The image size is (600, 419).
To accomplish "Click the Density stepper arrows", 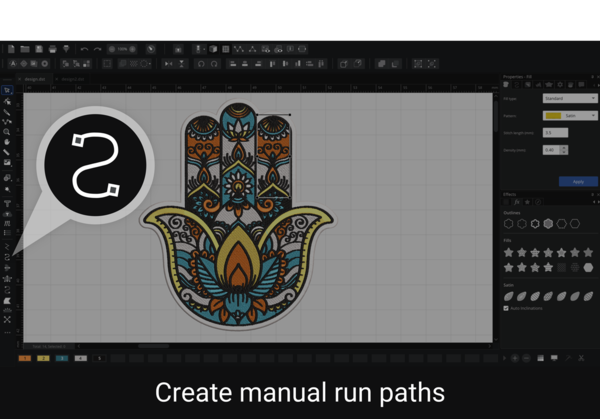I will pos(564,150).
